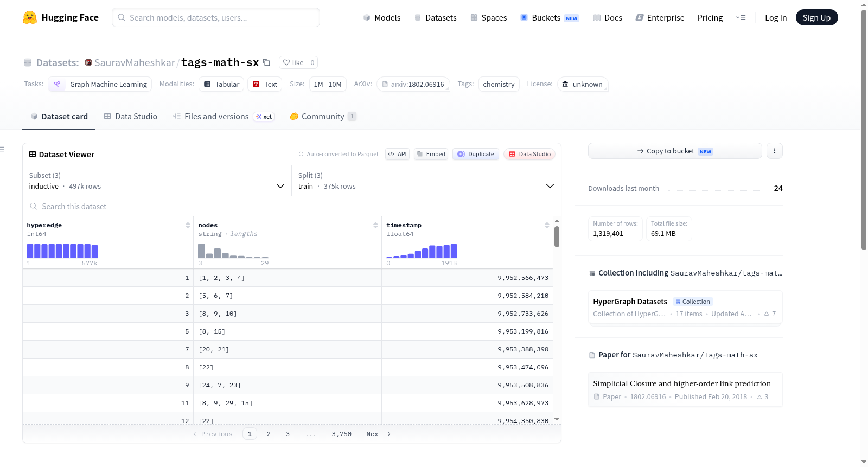Click the unknown license tag
Screen dimensions: 868x467
[583, 84]
